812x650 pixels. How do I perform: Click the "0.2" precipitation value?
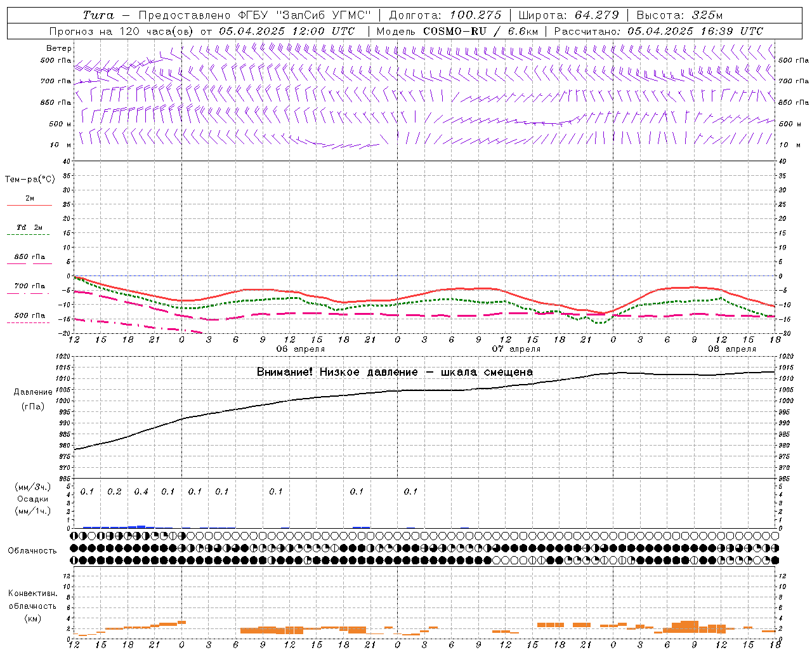click(114, 492)
